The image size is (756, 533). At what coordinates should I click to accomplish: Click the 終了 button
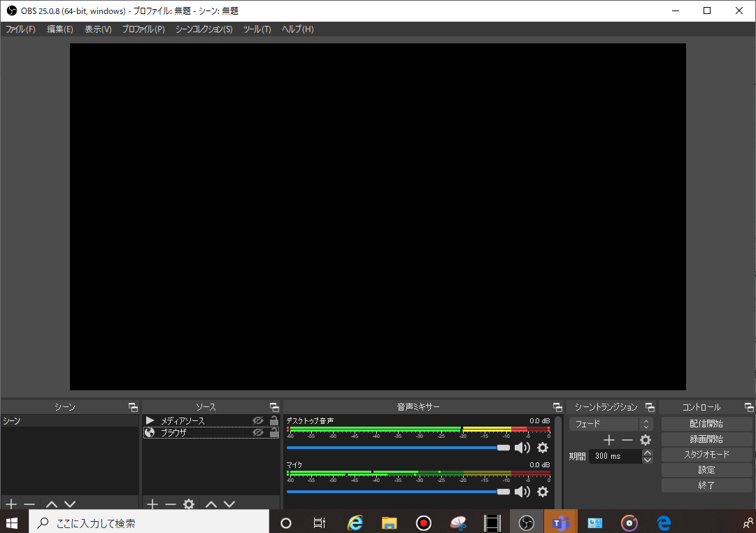706,485
